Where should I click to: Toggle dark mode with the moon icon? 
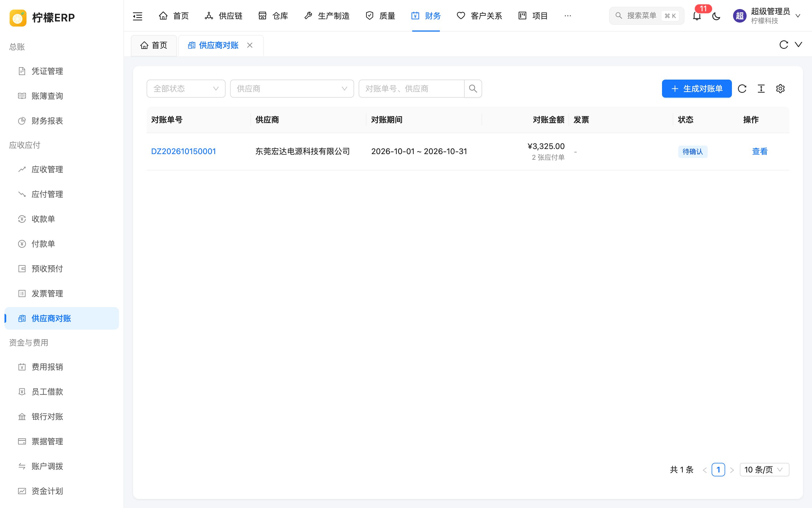(716, 16)
